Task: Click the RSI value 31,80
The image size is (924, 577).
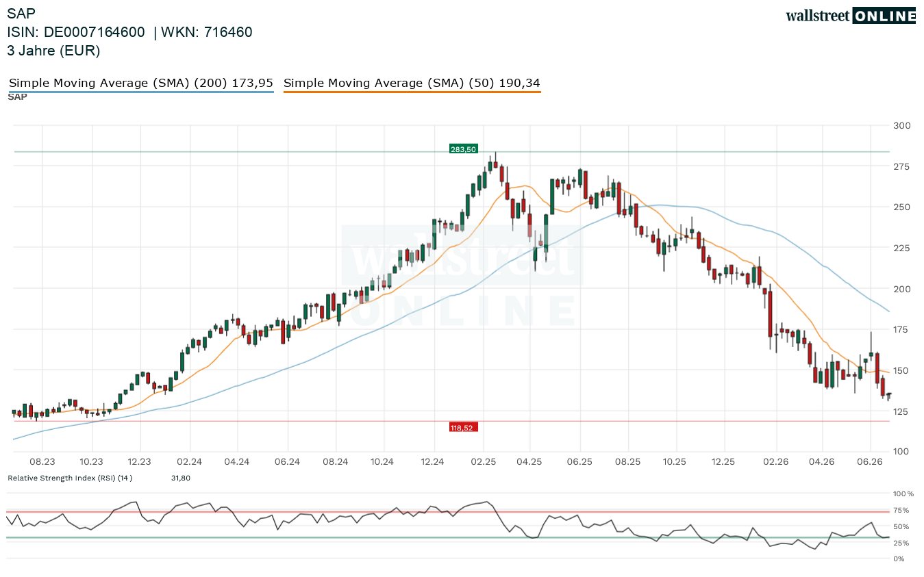Action: [181, 478]
